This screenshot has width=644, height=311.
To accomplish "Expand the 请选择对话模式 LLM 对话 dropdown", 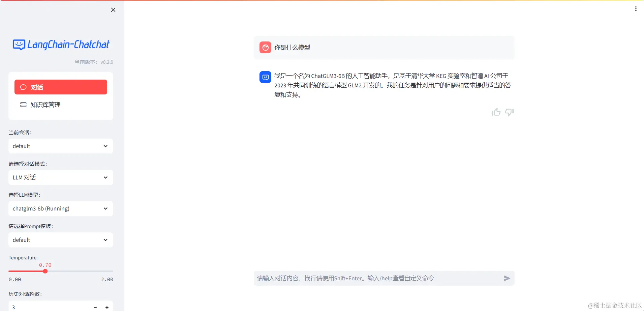I will 61,177.
